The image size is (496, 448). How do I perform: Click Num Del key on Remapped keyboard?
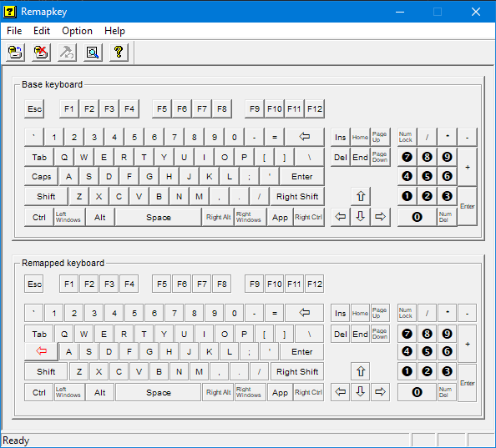[447, 392]
